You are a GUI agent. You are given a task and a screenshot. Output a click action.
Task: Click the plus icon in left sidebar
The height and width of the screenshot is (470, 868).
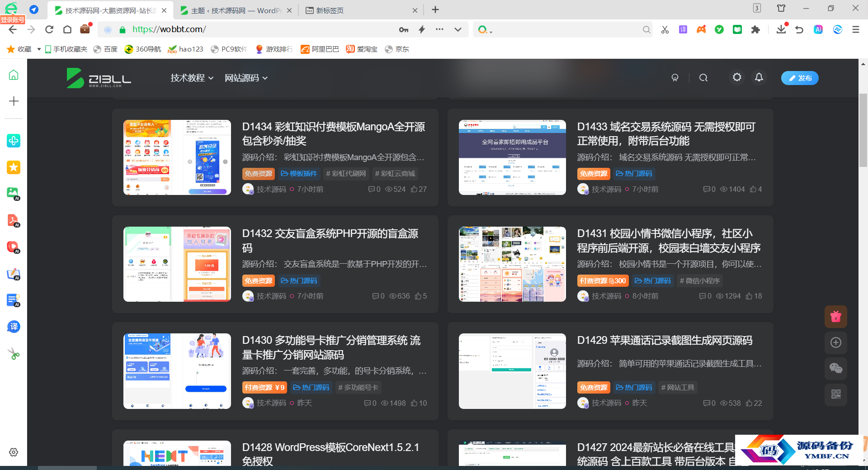coord(14,101)
